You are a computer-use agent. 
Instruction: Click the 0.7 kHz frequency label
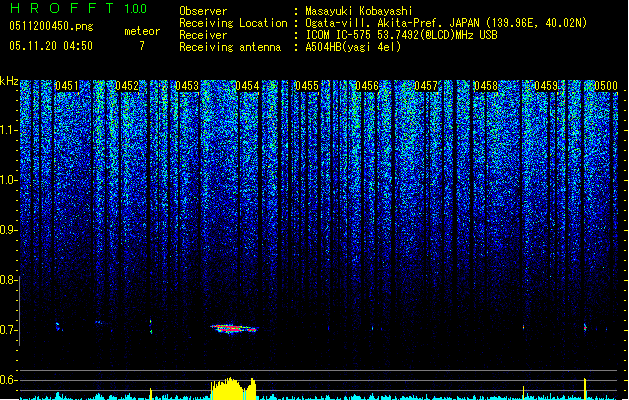[x=9, y=330]
